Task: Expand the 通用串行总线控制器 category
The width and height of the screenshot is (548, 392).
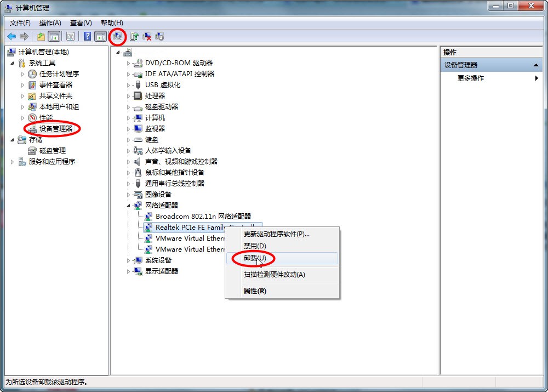Action: click(128, 184)
